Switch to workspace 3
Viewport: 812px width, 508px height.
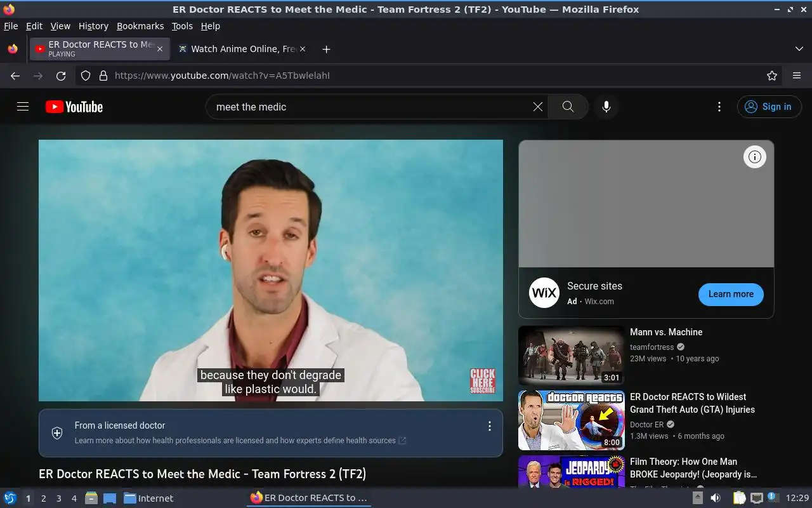[58, 498]
